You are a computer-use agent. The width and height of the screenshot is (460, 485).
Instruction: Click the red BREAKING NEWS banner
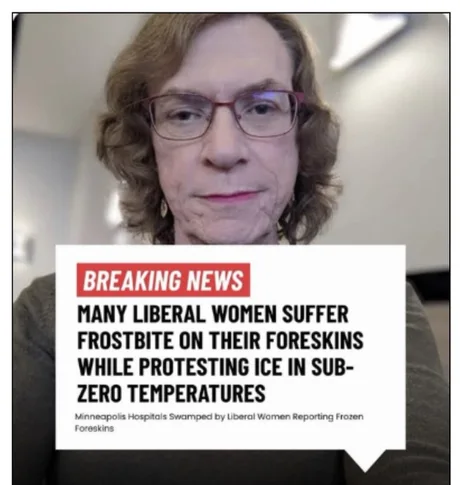click(x=163, y=280)
